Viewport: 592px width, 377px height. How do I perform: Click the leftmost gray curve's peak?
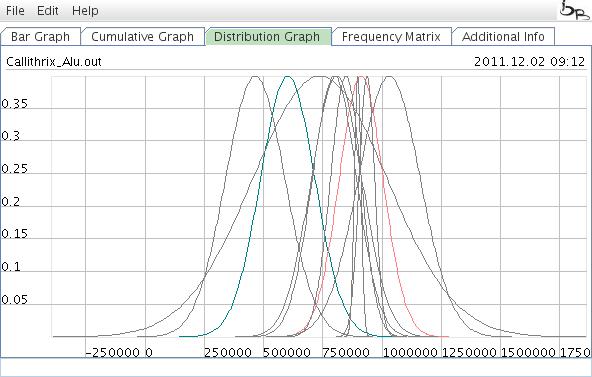coord(256,77)
